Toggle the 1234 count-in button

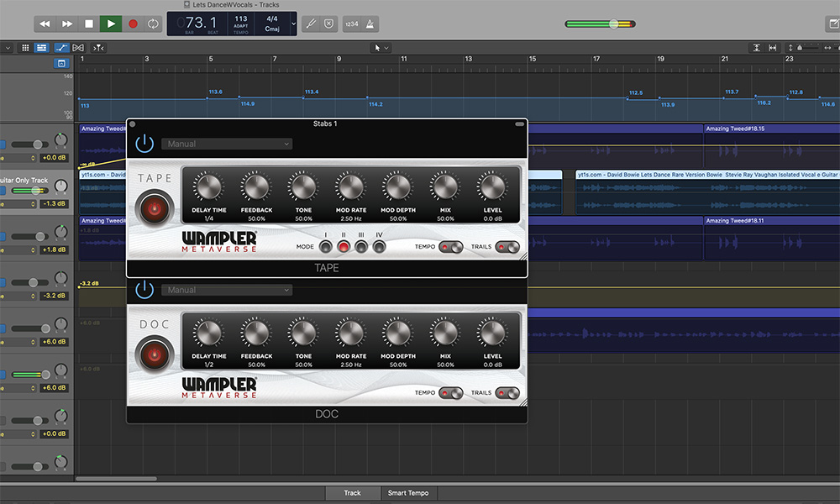[351, 24]
